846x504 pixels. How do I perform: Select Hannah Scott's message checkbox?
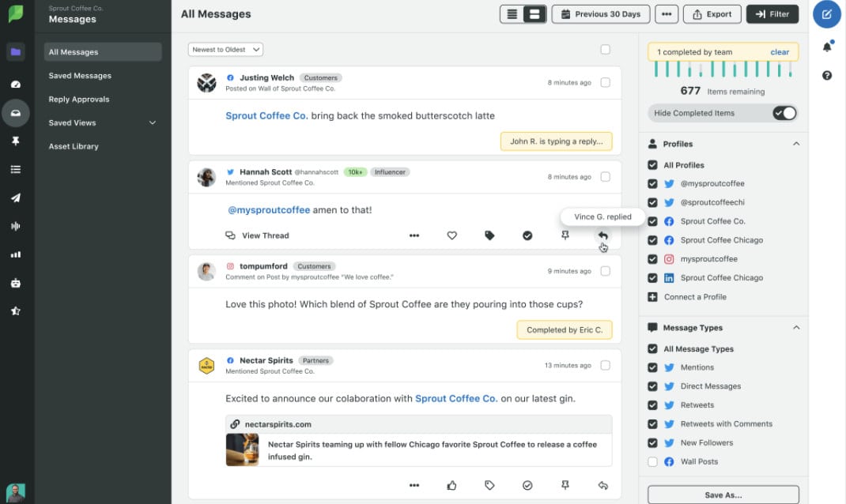(606, 177)
